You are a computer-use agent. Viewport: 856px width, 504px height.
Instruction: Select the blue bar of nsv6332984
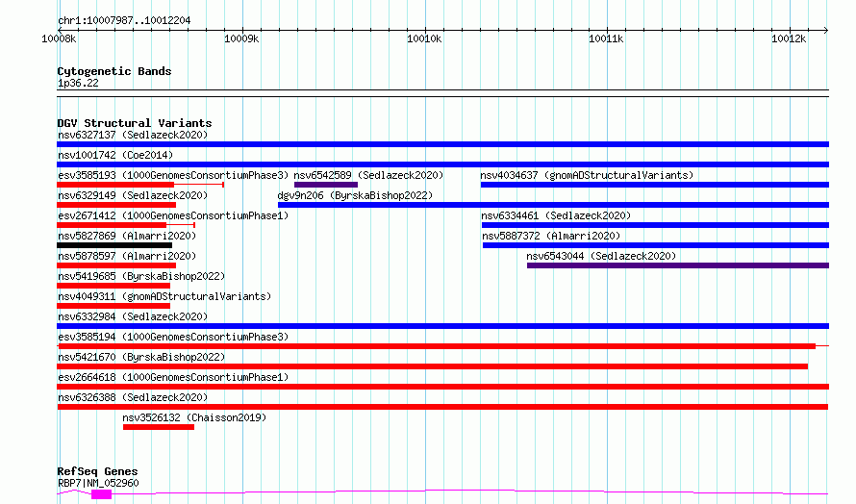pos(442,326)
